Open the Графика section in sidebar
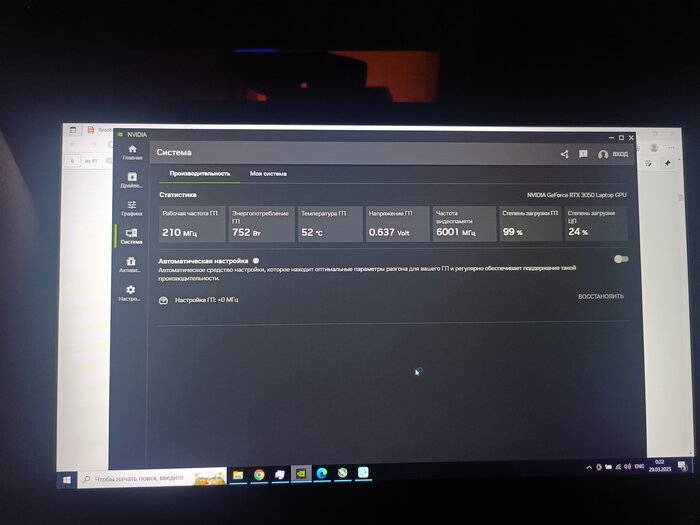This screenshot has width=700, height=525. (x=131, y=207)
